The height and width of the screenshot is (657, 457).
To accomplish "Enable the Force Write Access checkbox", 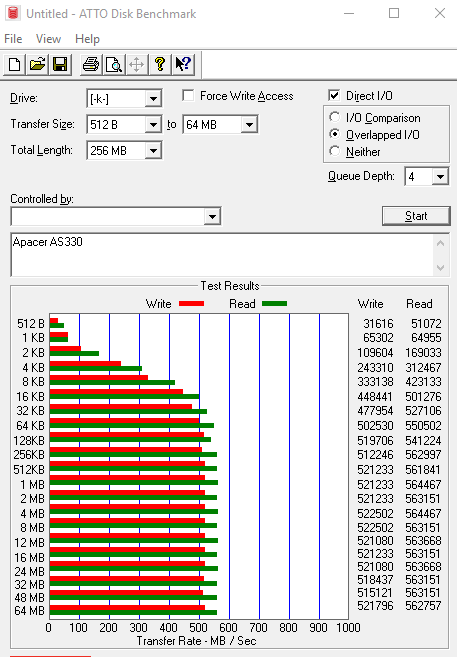I will 188,96.
